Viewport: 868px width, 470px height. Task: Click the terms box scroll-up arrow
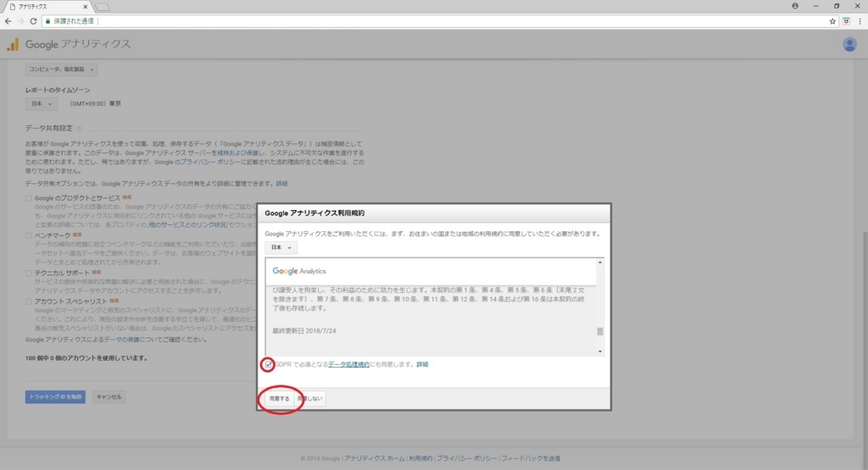599,262
